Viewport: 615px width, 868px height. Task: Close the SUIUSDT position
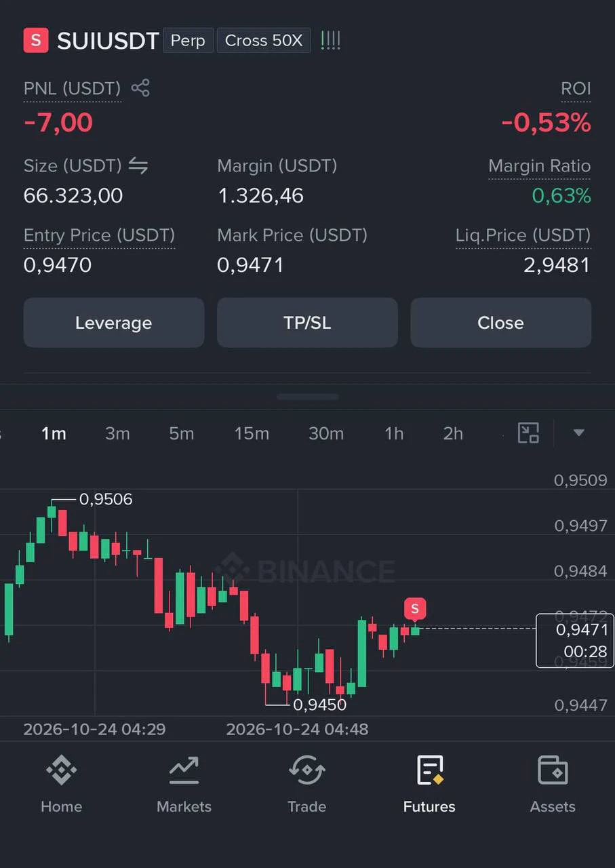501,323
